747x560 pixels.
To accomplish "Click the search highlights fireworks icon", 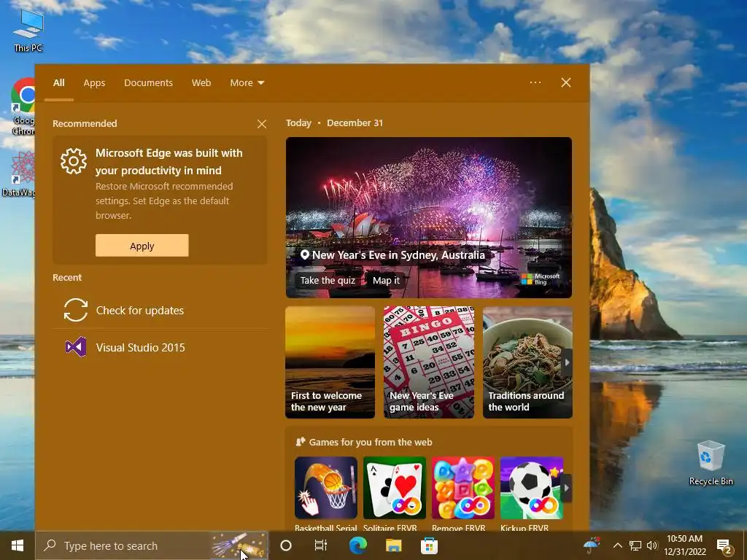I will (239, 545).
